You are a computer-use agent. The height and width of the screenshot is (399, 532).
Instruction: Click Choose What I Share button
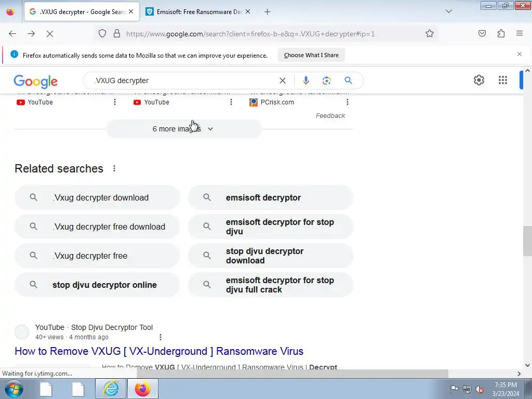pos(311,55)
